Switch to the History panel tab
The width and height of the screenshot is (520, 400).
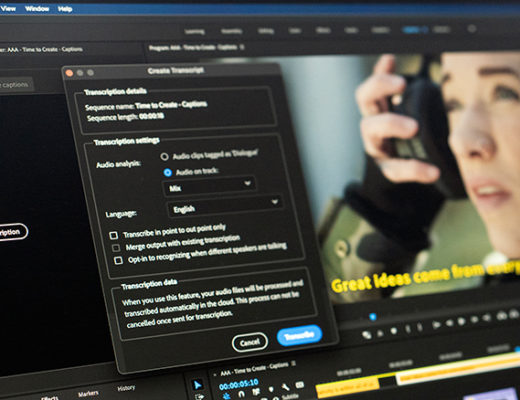click(x=126, y=388)
